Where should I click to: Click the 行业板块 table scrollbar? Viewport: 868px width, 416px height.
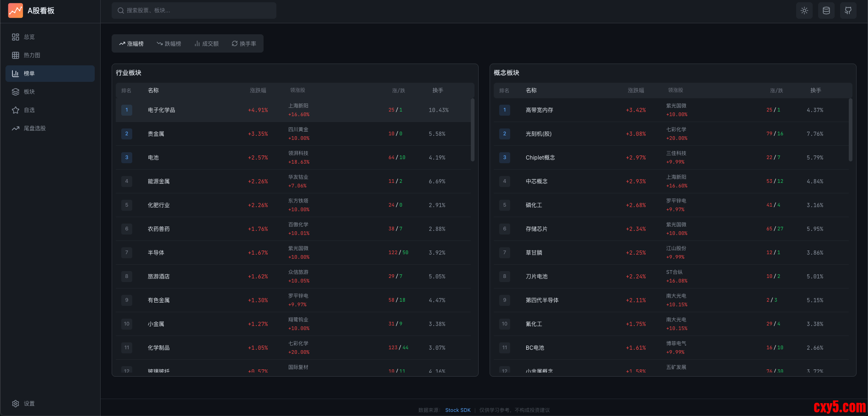coord(472,130)
